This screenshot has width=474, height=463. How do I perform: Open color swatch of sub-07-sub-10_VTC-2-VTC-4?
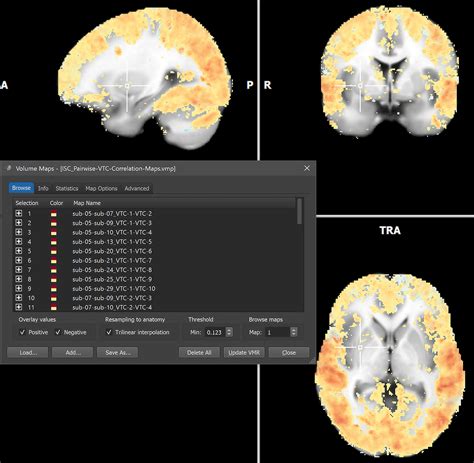point(53,307)
